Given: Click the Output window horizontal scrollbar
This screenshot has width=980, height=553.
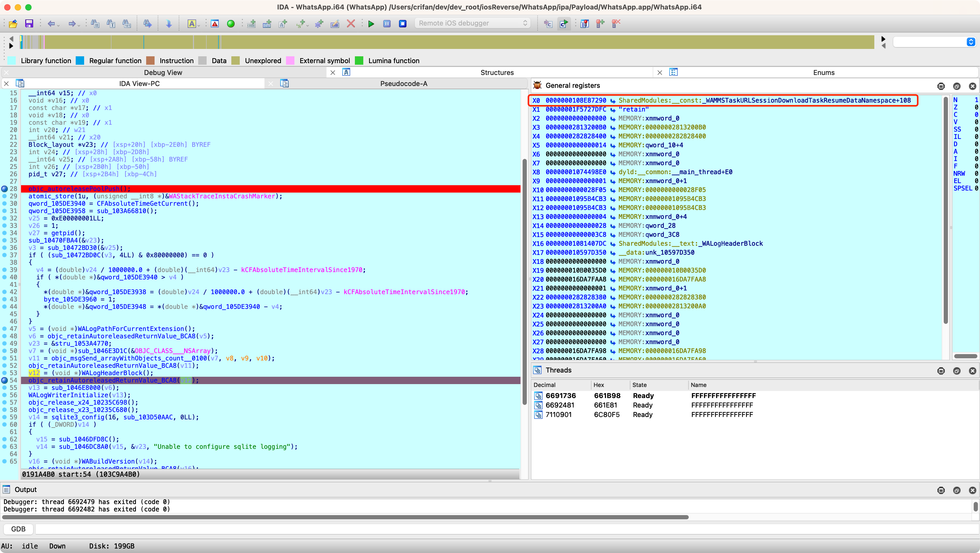Looking at the screenshot, I should [x=345, y=517].
